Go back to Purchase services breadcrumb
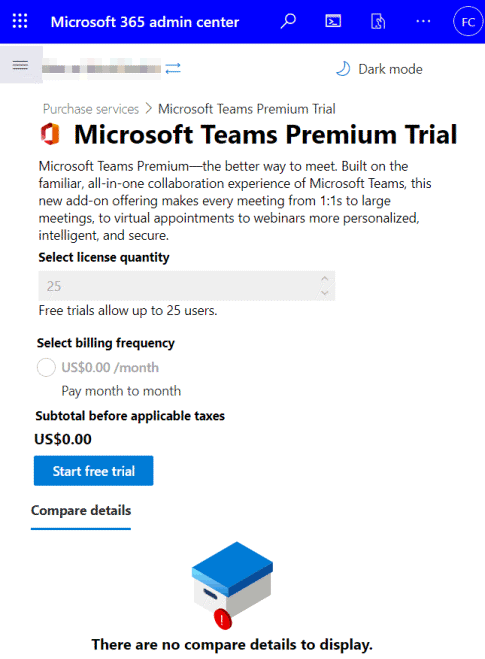Image resolution: width=485 pixels, height=659 pixels. coord(91,109)
